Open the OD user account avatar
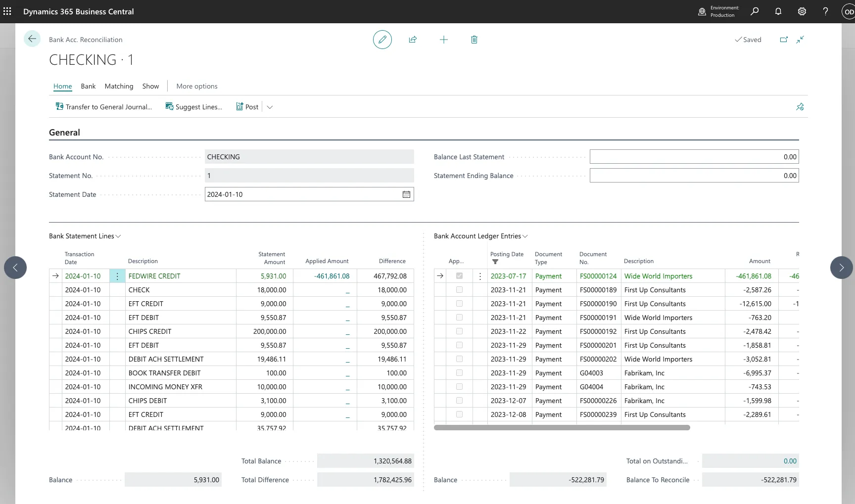This screenshot has height=504, width=855. point(848,12)
